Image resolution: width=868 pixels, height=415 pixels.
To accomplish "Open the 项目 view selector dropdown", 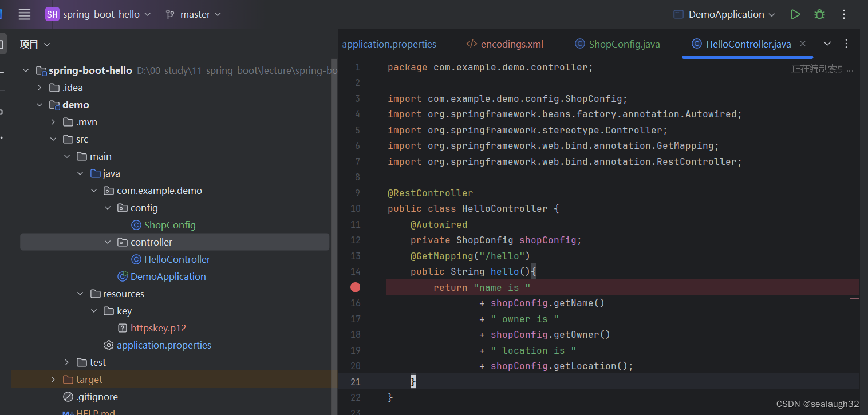I will (x=35, y=44).
